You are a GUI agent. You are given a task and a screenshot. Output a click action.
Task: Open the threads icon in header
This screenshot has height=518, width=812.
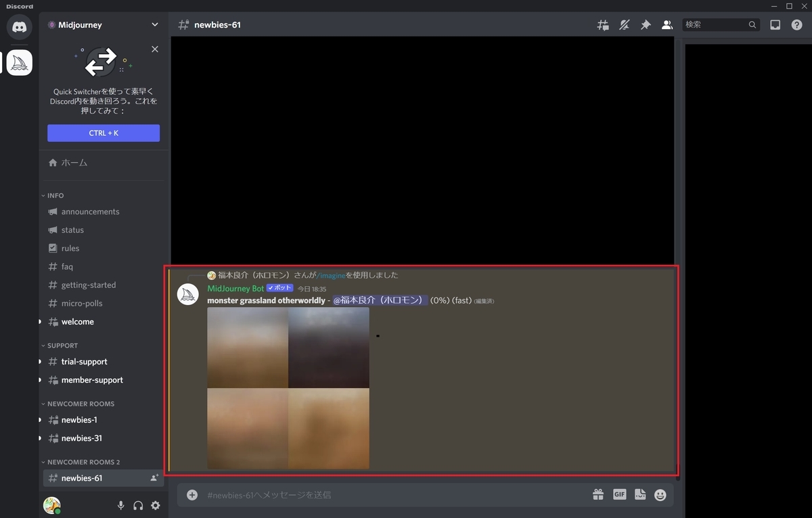603,25
